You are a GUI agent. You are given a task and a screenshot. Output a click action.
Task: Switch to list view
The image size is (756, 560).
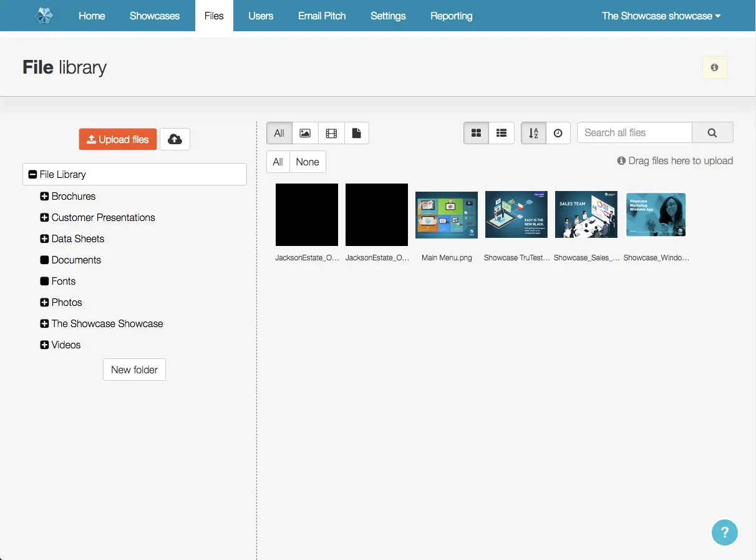pos(501,133)
